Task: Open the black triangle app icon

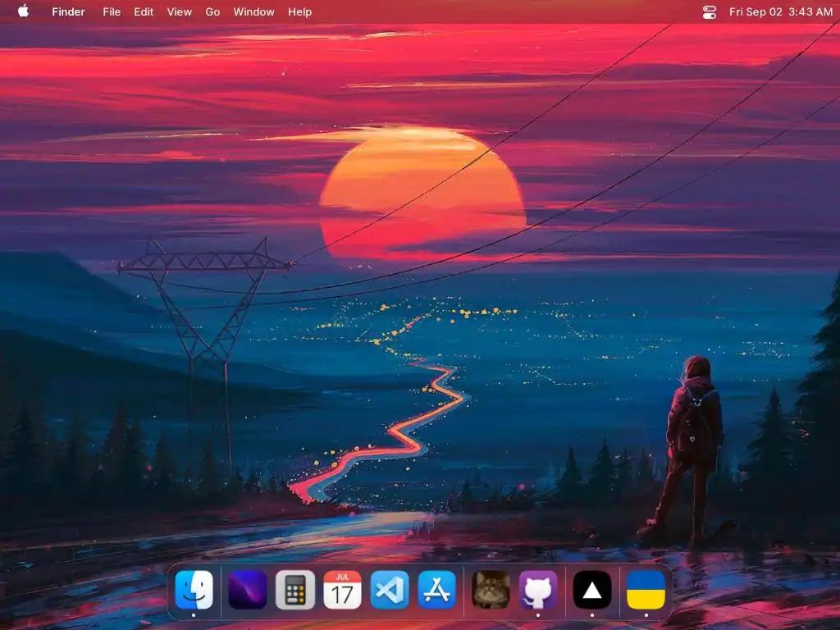Action: (x=592, y=590)
